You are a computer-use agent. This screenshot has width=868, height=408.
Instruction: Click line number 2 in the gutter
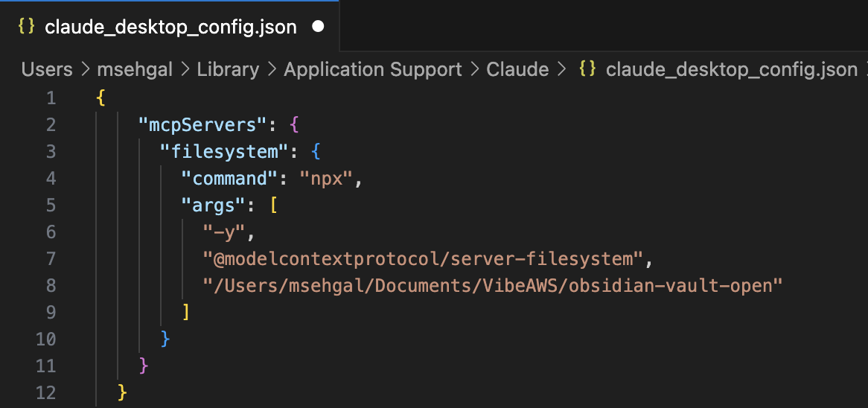point(50,125)
